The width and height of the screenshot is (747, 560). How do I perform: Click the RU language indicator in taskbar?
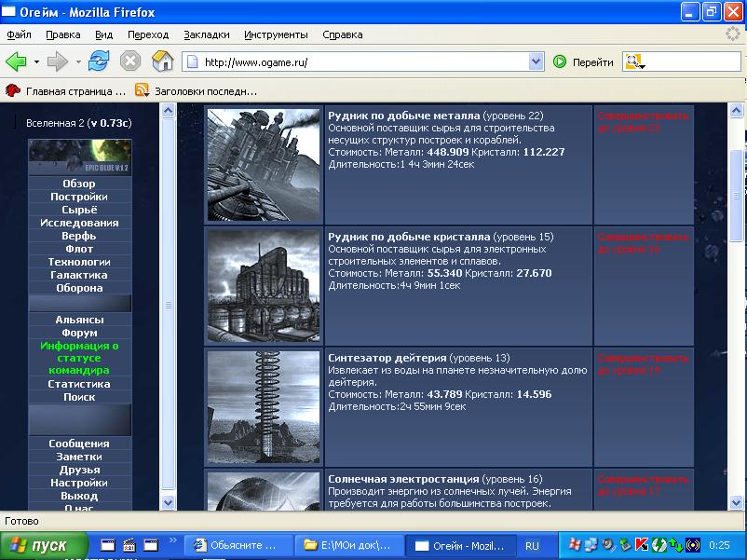[532, 546]
